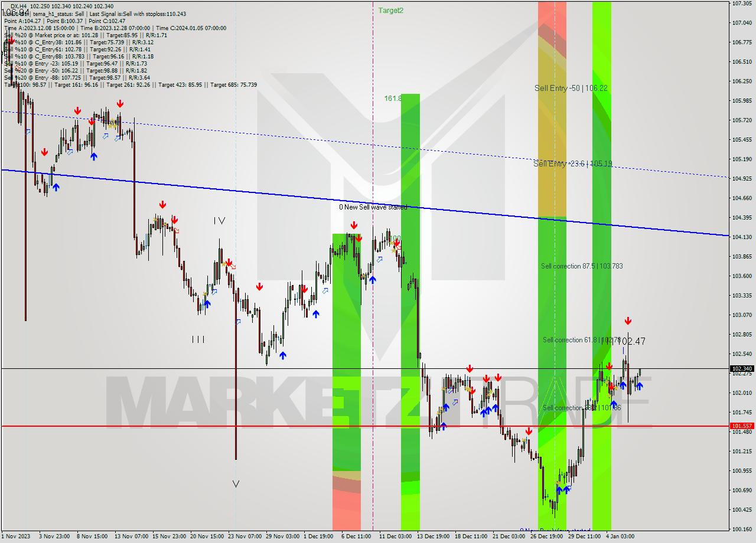The width and height of the screenshot is (756, 543).
Task: Click the 104.130 price on the axis
Action: pyautogui.click(x=742, y=237)
